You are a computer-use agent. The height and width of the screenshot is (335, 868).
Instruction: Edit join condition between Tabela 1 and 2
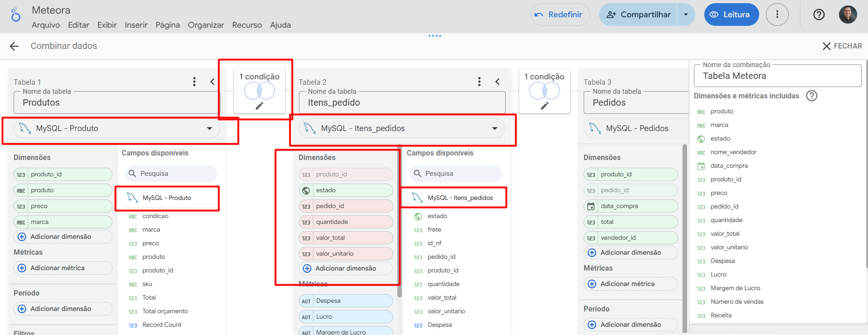(259, 106)
